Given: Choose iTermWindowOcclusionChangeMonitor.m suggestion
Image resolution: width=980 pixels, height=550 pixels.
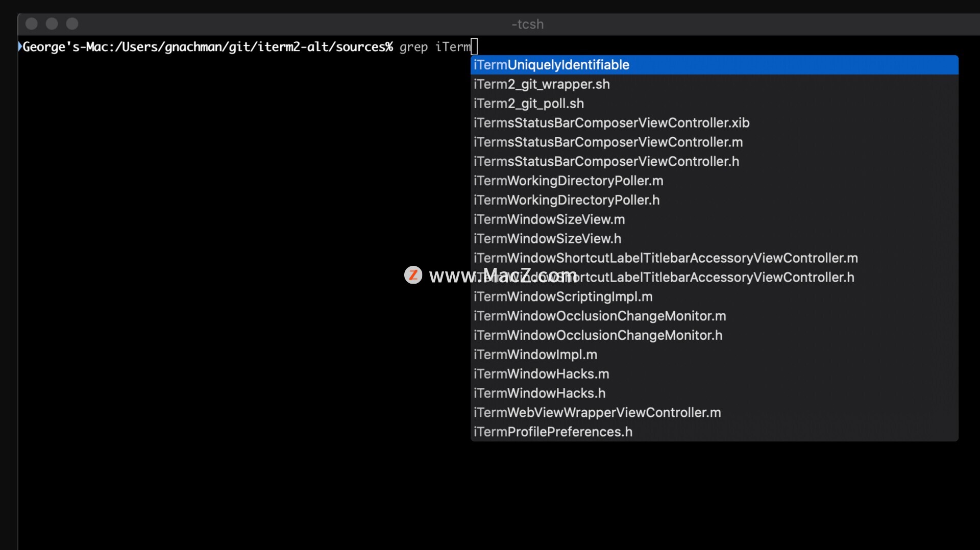Looking at the screenshot, I should point(714,316).
